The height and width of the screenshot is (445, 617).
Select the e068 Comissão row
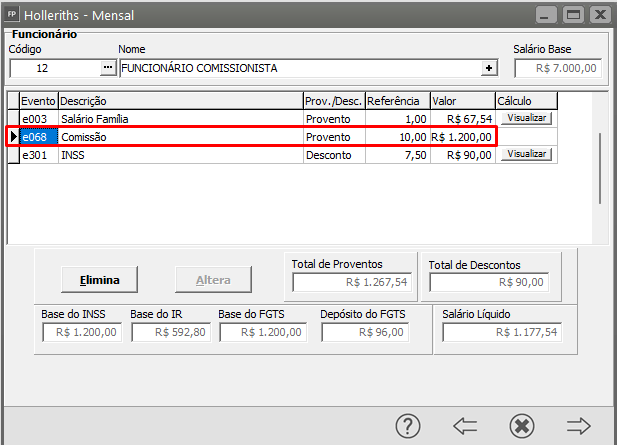(180, 136)
